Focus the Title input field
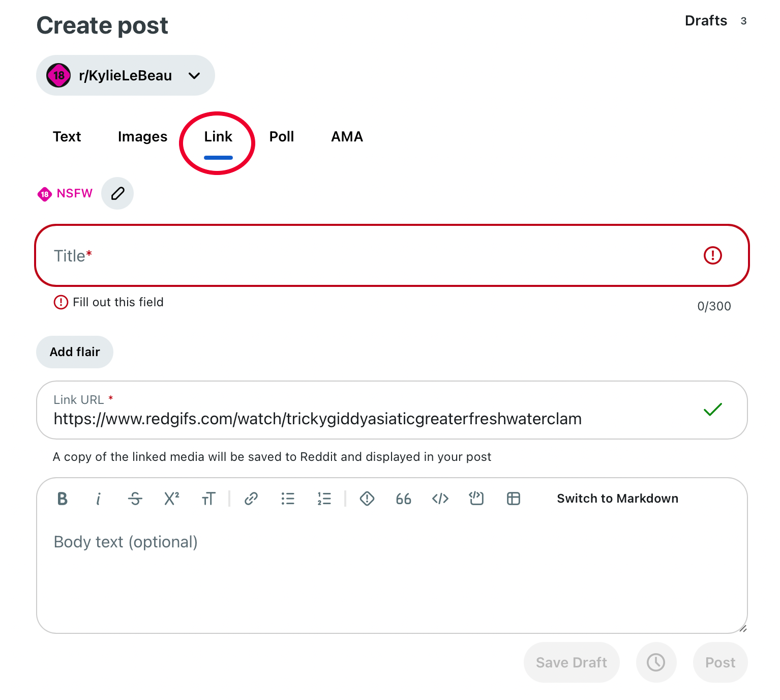Viewport: 780px width, 700px height. click(x=392, y=255)
